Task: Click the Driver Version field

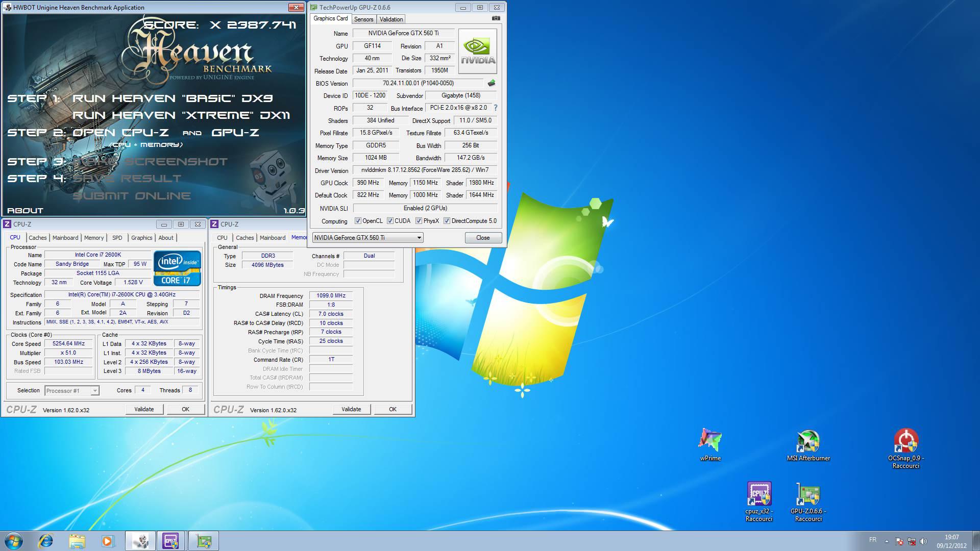Action: pyautogui.click(x=425, y=170)
